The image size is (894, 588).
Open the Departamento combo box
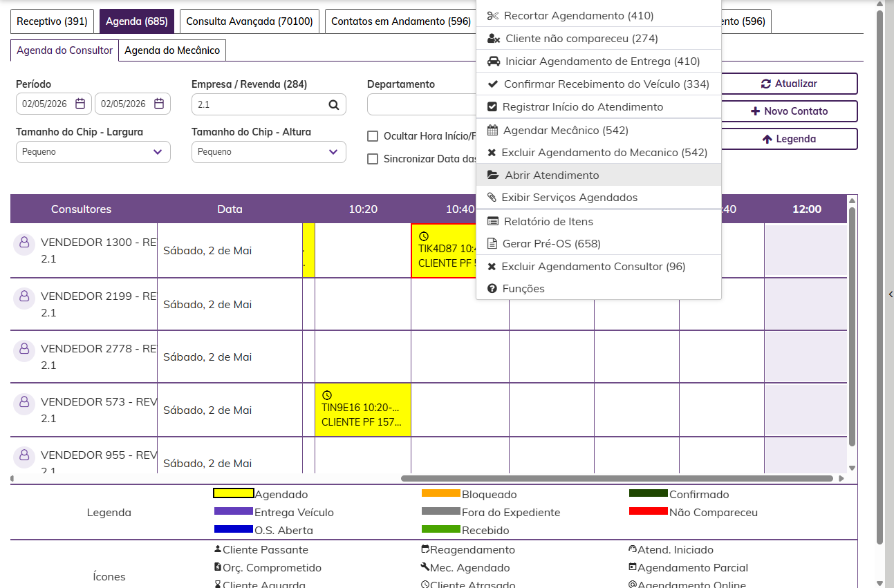tap(422, 104)
